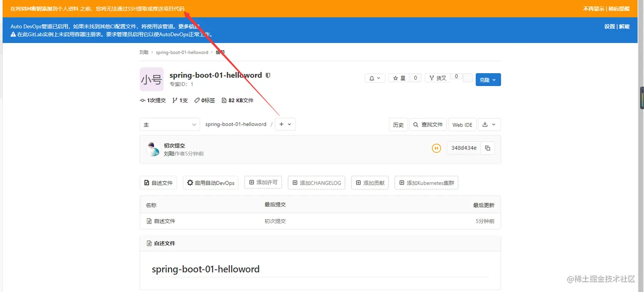Screen dimensions: 644x292
Task: Open the plus add-file dropdown
Action: (285, 124)
